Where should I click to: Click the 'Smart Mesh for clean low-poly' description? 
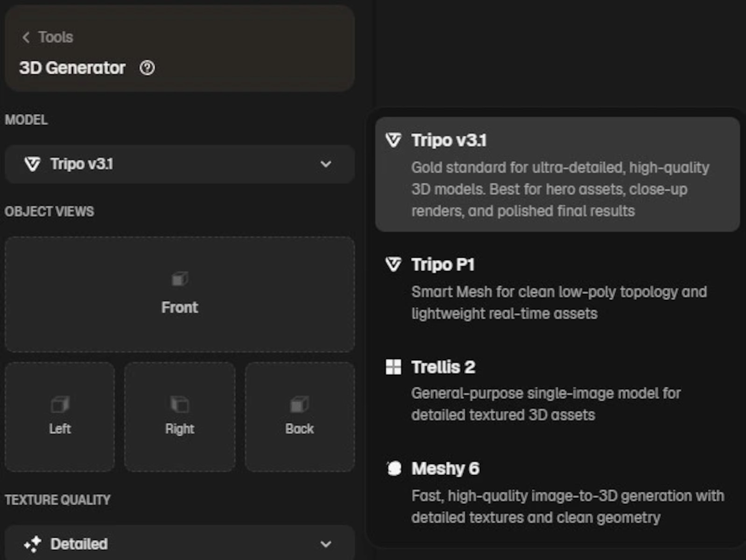[559, 302]
